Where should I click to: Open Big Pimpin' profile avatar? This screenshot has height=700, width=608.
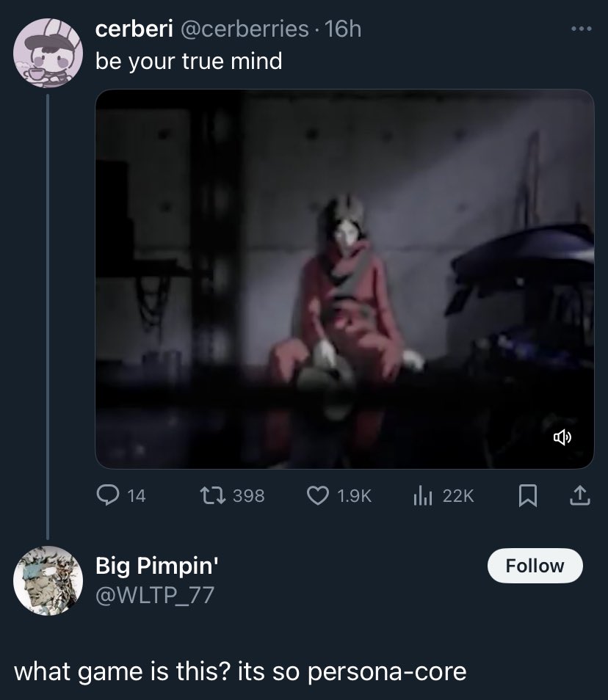48,581
